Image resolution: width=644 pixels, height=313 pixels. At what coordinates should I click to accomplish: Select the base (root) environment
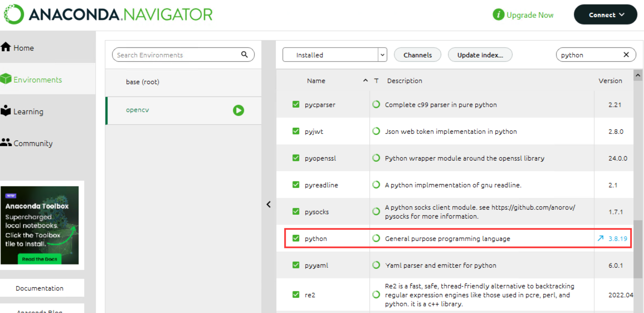tap(143, 82)
